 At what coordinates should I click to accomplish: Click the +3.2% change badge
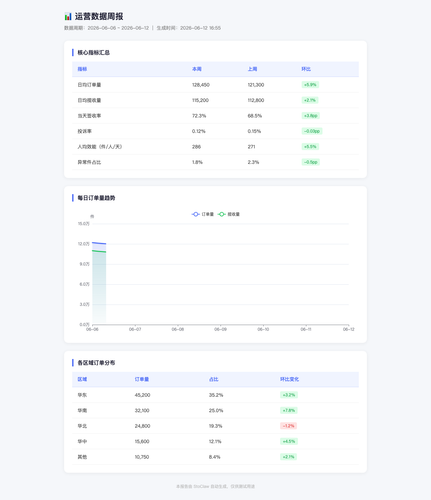(x=289, y=395)
